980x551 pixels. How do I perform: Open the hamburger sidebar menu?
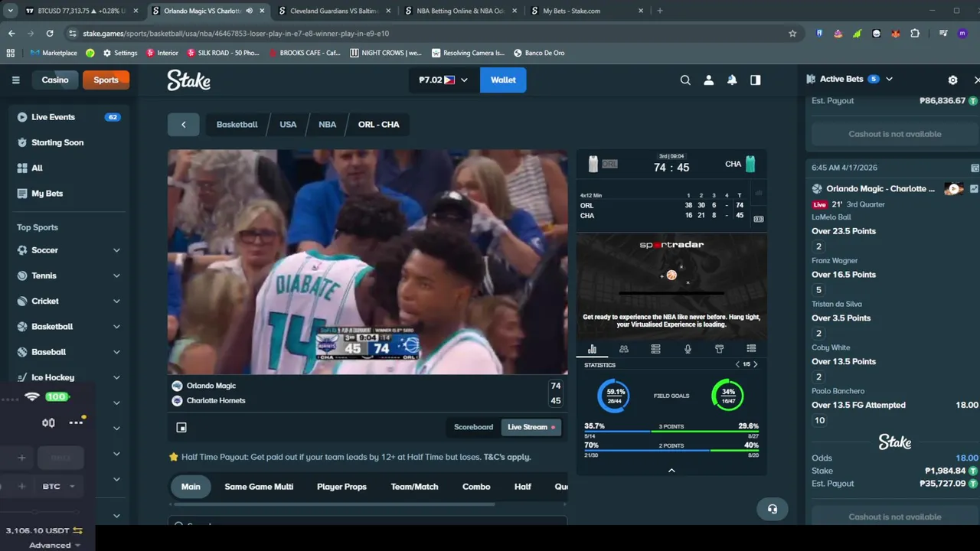(x=15, y=80)
